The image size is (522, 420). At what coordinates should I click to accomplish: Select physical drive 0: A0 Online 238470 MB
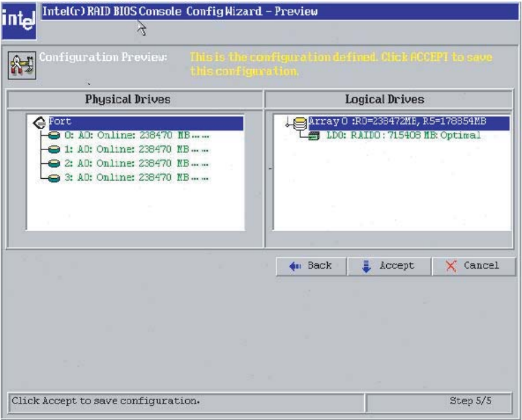tap(137, 136)
